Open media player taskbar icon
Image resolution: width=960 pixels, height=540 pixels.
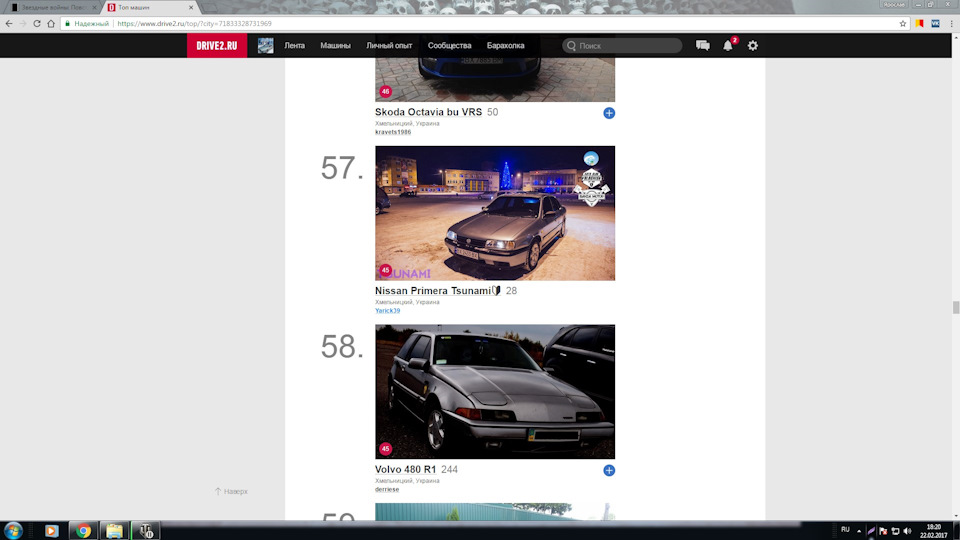tap(51, 530)
